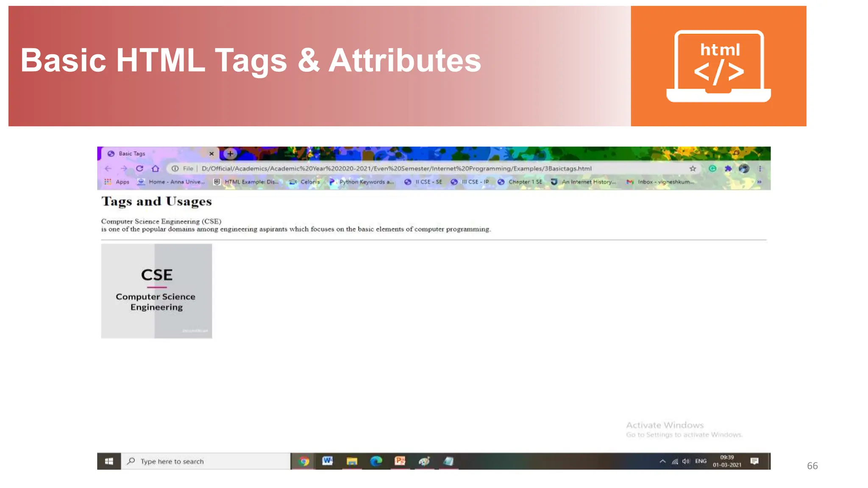
Task: Open the Chrome profile avatar
Action: click(x=744, y=169)
